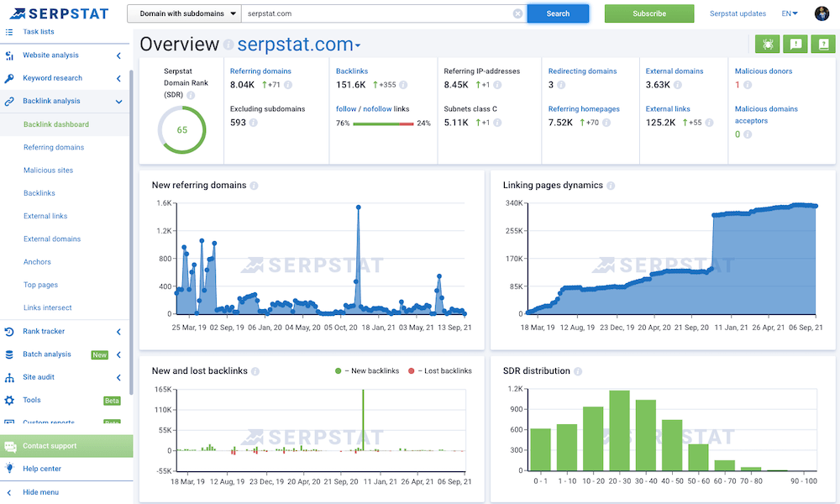
Task: Open External domains sidebar item
Action: [x=52, y=239]
